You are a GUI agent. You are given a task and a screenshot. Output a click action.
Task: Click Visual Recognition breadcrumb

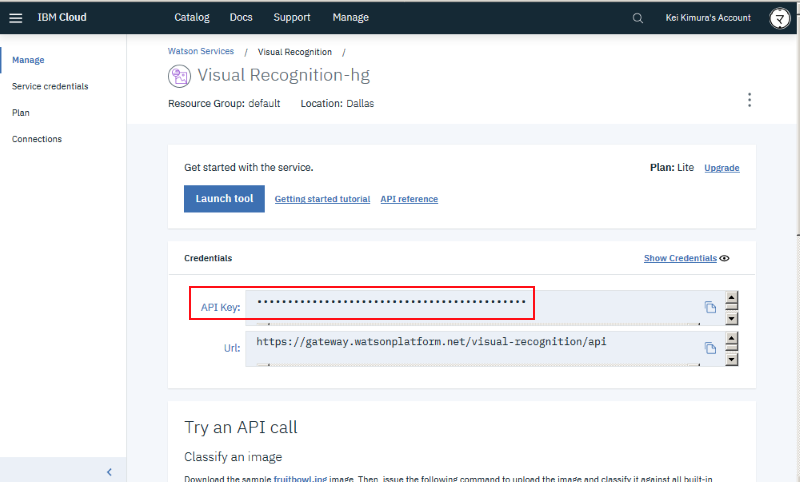tap(294, 52)
